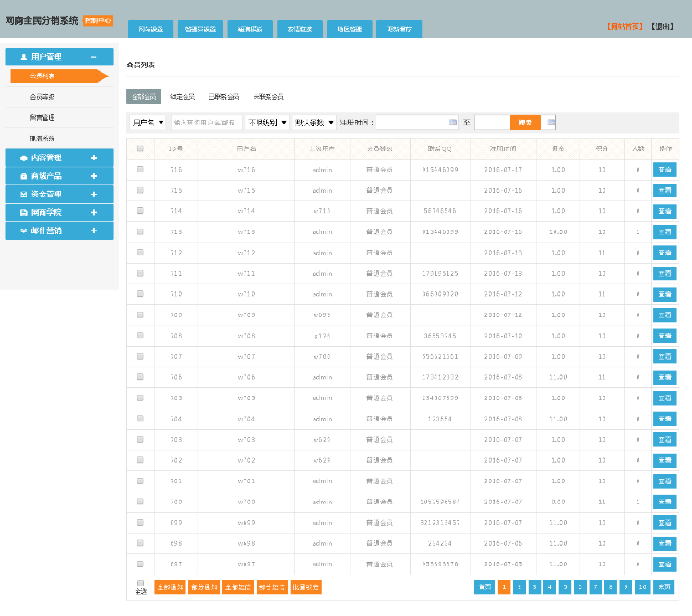Open the calendar icon right of search button
692x616 pixels.
tap(551, 122)
